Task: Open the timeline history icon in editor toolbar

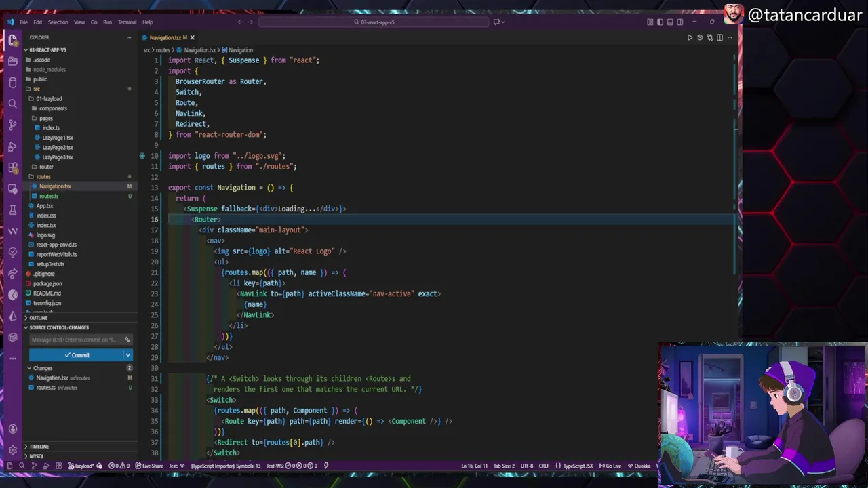Action: click(700, 37)
